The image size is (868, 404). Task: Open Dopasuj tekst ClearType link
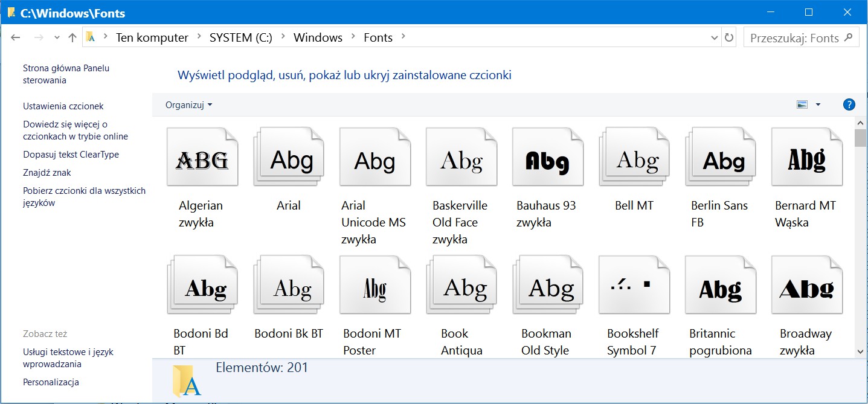pos(71,155)
